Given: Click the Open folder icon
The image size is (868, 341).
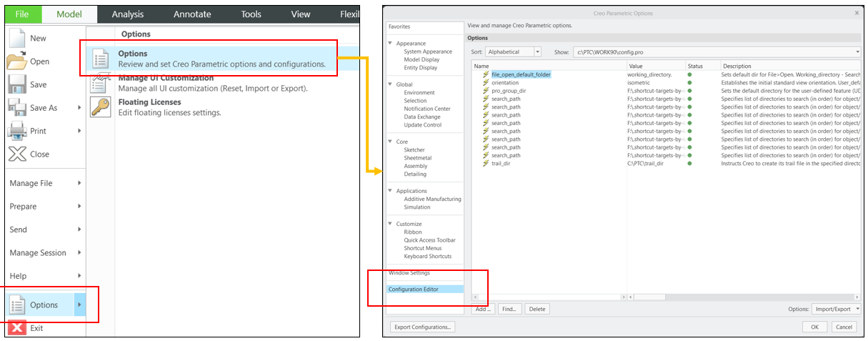Looking at the screenshot, I should [x=17, y=61].
